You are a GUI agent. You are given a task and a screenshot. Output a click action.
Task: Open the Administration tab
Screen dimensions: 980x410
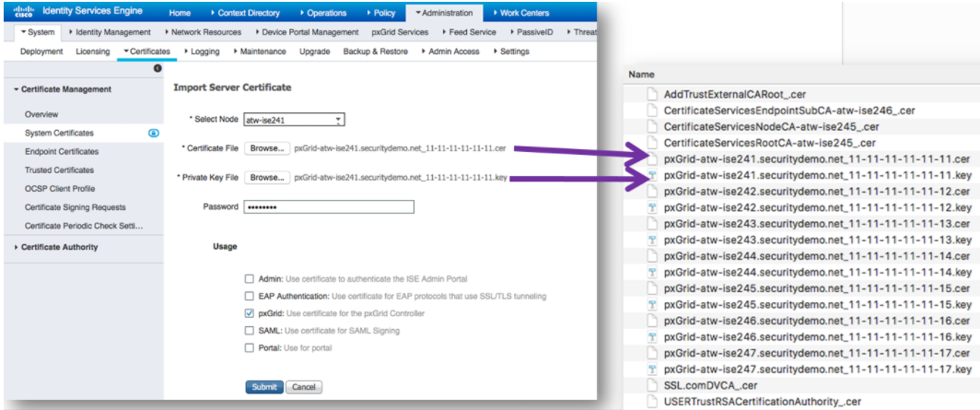pos(444,13)
